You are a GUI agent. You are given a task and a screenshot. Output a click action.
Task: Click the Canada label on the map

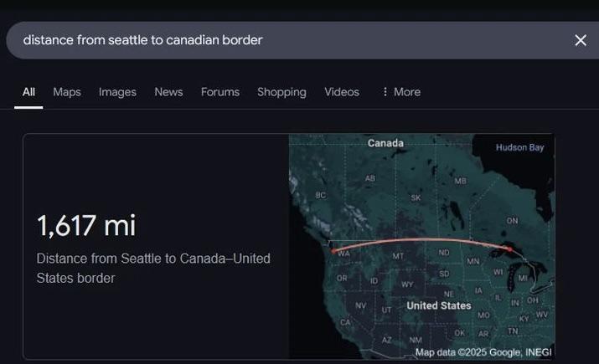point(385,143)
